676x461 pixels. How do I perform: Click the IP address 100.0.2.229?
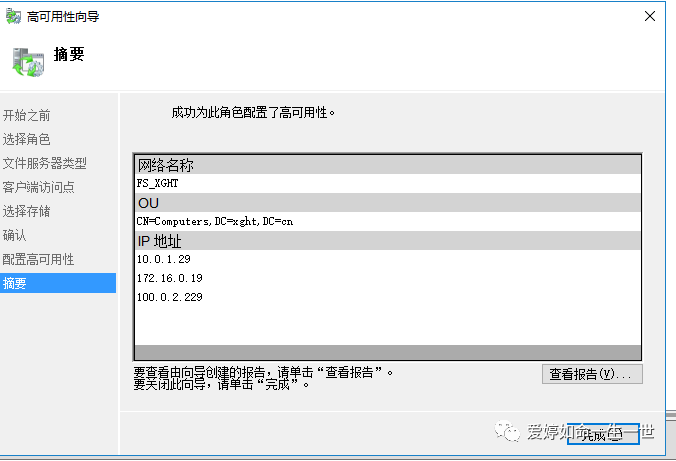click(x=170, y=297)
